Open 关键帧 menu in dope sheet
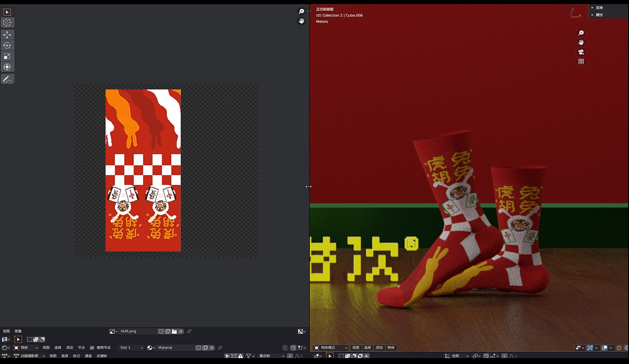This screenshot has height=364, width=629. coord(101,356)
